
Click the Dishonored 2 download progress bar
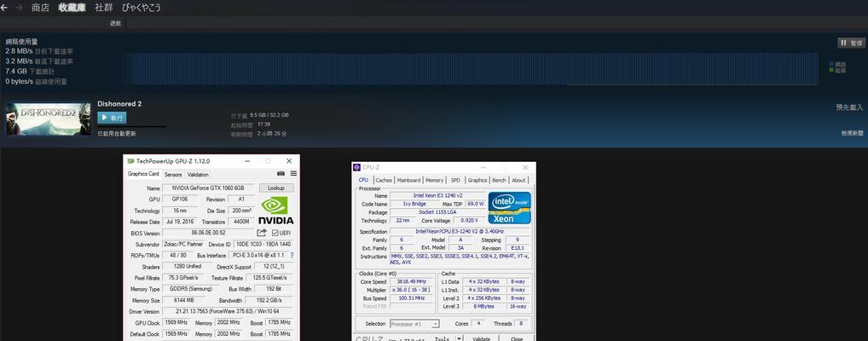(x=132, y=127)
